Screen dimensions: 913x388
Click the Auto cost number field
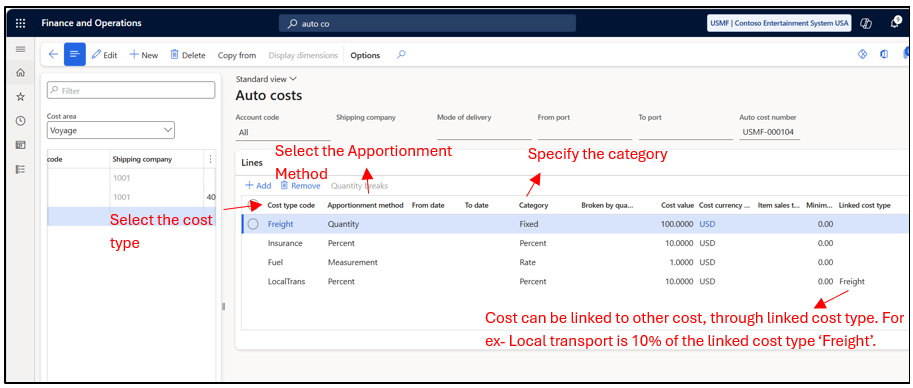[770, 132]
